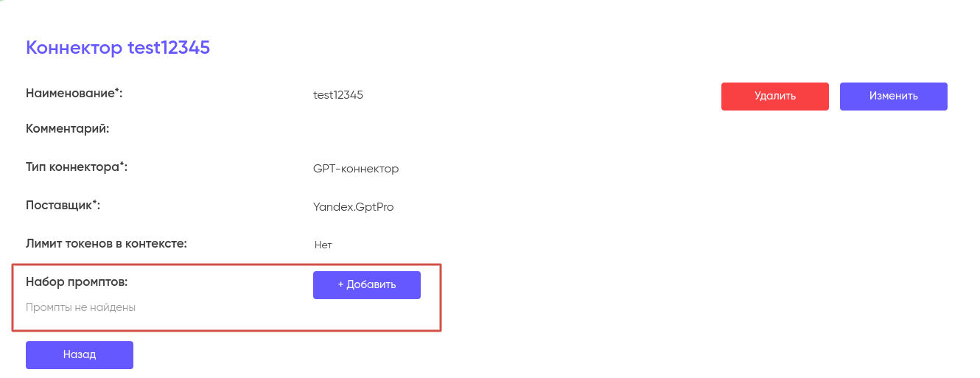Click the red Удалить button
Viewport: 980px width, 378px height.
click(x=774, y=96)
